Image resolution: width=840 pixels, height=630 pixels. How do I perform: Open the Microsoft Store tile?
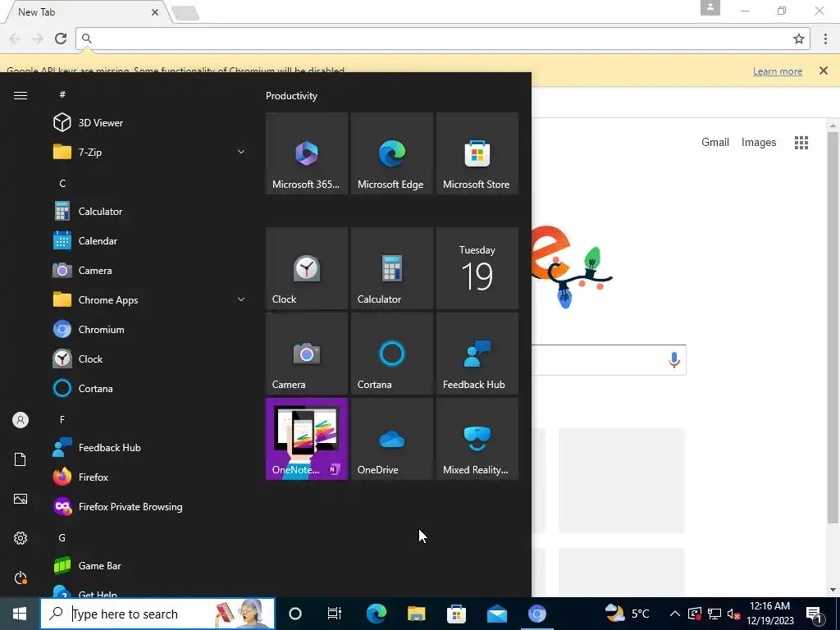tap(477, 153)
